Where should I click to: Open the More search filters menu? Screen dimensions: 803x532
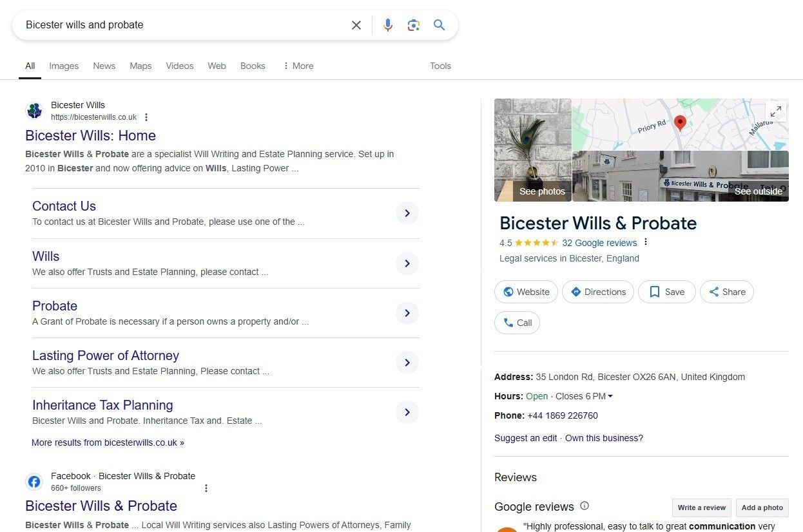[x=298, y=66]
